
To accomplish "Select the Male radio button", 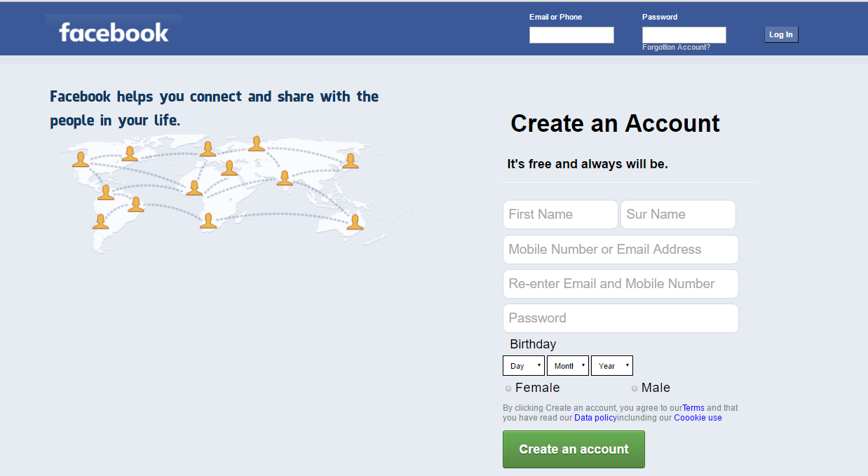I will (x=635, y=388).
